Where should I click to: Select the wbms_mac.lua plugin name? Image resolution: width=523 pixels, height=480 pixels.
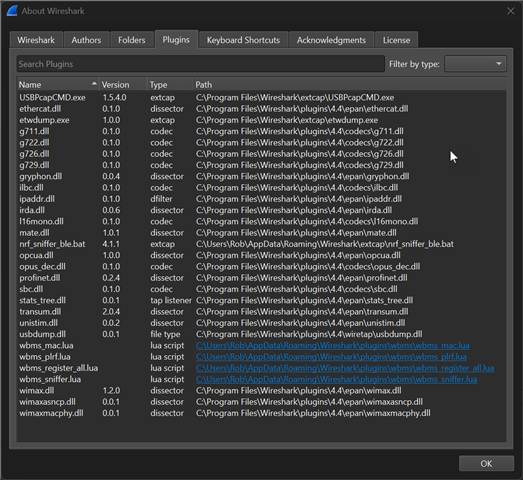pyautogui.click(x=46, y=346)
